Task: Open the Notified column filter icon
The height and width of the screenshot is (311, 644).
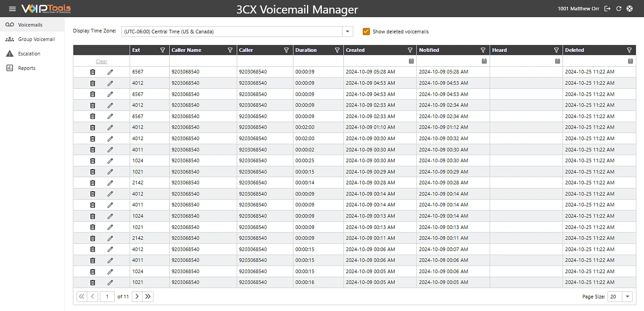Action: pos(483,50)
